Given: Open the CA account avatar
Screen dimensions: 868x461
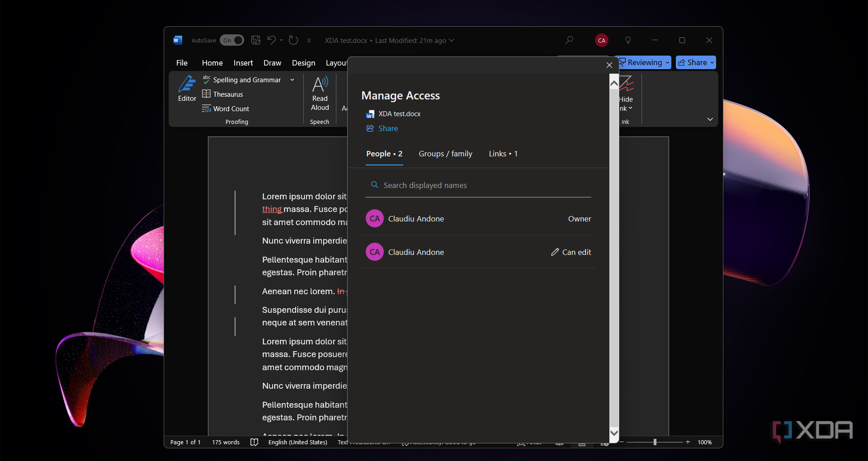Looking at the screenshot, I should coord(601,40).
